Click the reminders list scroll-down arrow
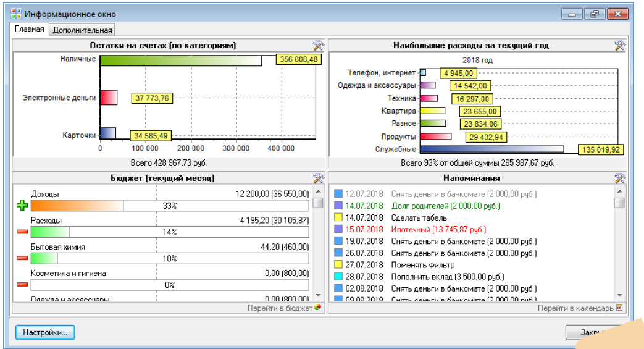This screenshot has height=349, width=644. 619,296
